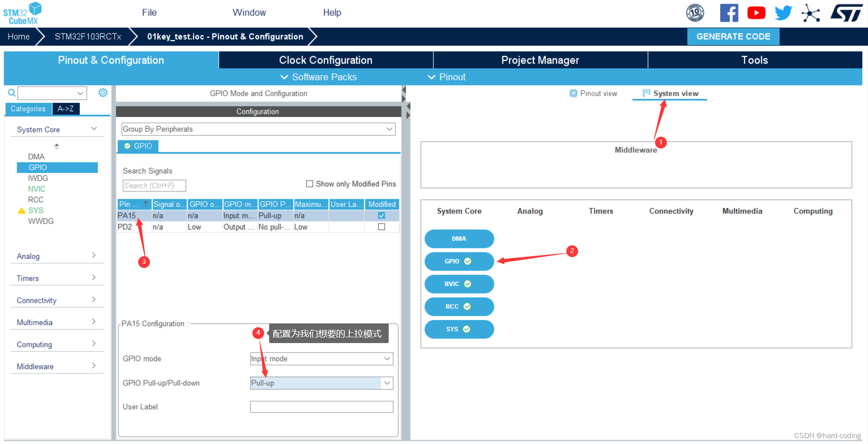Click the STM32 CubeMX logo

coord(22,13)
